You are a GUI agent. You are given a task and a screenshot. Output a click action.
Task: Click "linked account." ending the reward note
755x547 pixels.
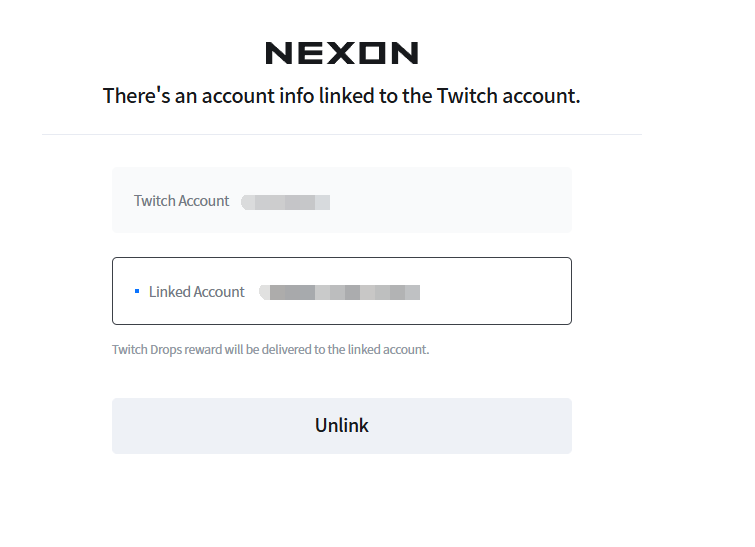point(388,350)
